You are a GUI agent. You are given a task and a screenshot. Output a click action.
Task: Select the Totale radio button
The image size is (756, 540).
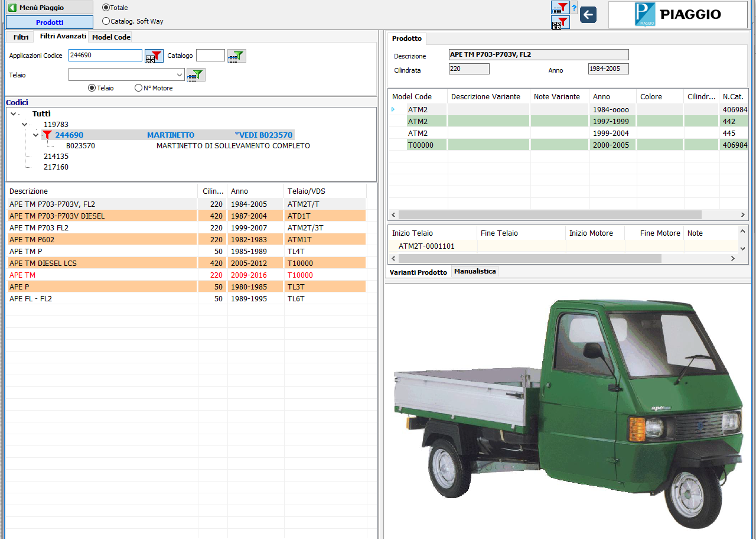click(106, 8)
